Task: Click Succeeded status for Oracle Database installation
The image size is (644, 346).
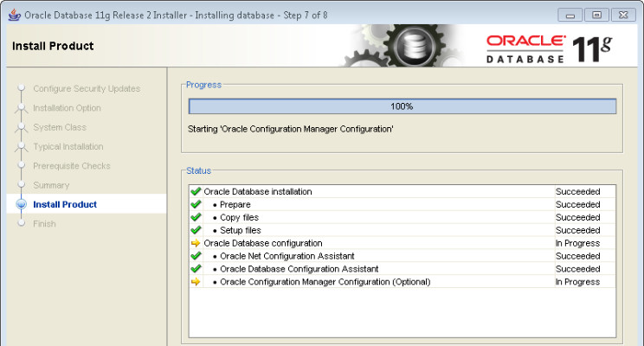Action: (x=578, y=192)
